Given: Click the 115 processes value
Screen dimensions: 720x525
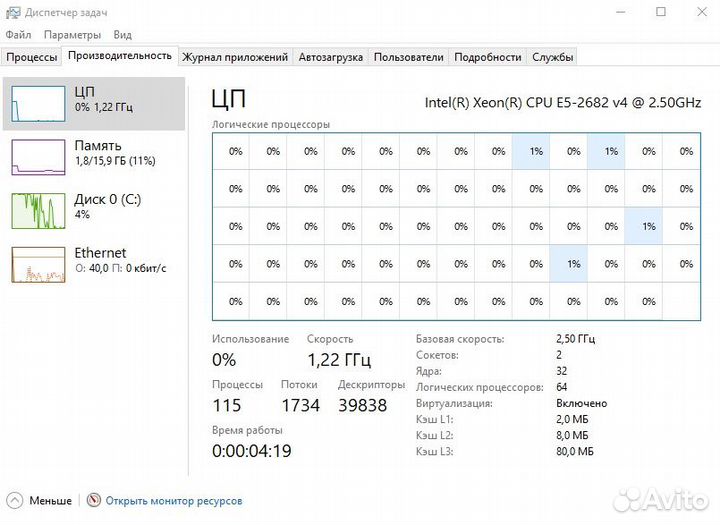Looking at the screenshot, I should [227, 405].
